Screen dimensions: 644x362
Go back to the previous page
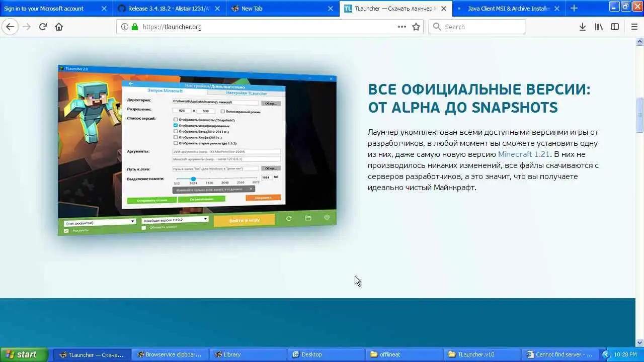pyautogui.click(x=10, y=27)
